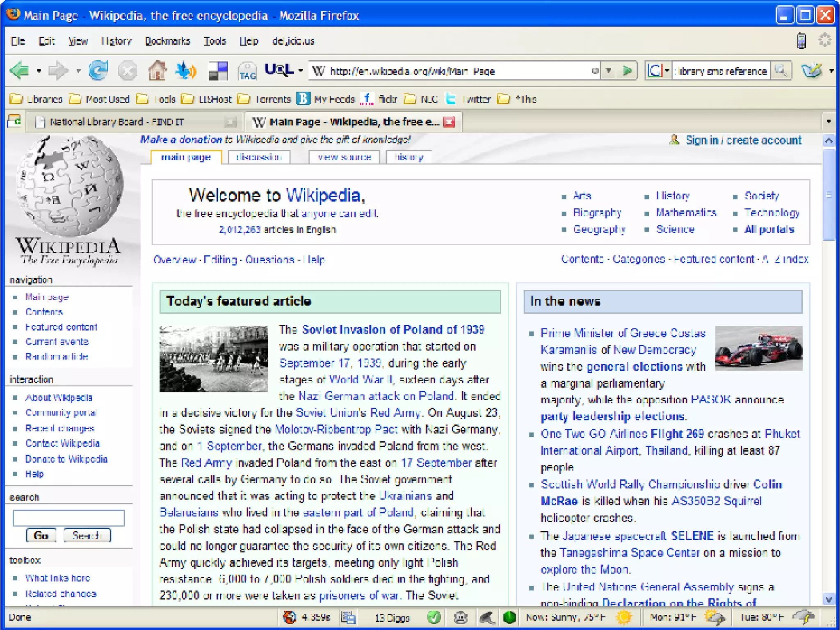Viewport: 840px width, 630px height.
Task: Open the new tab icon beside tabs
Action: (x=15, y=121)
